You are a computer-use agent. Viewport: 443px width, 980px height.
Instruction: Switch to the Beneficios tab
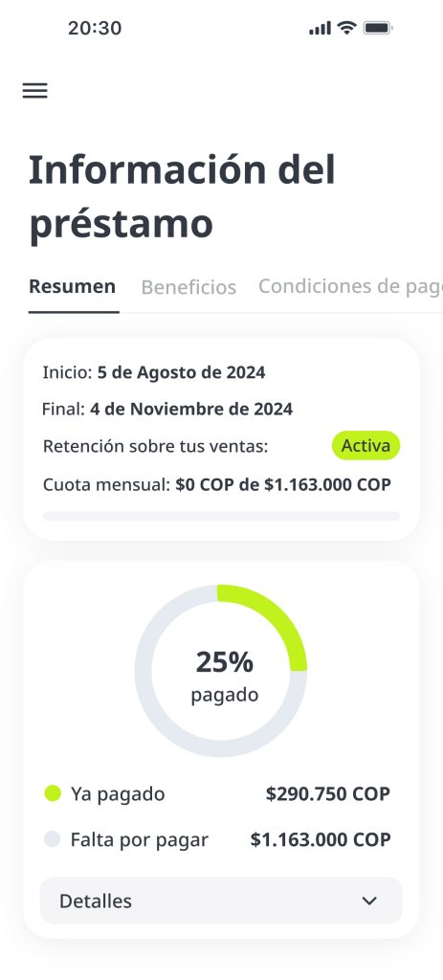point(188,287)
